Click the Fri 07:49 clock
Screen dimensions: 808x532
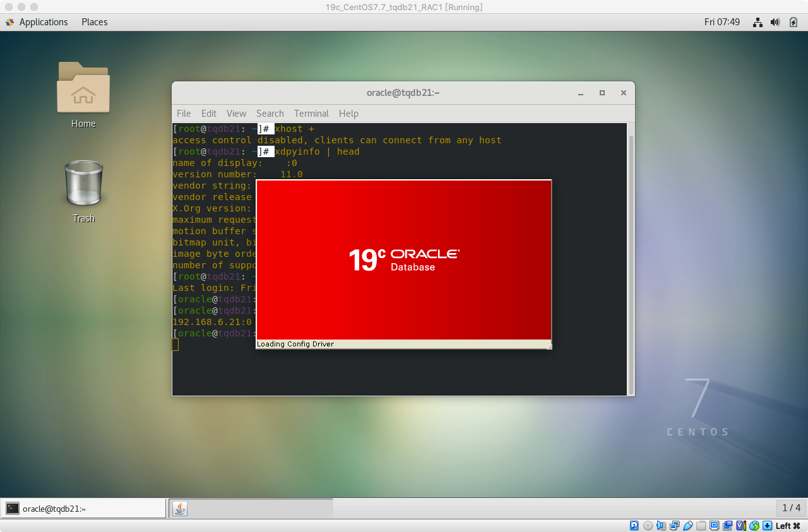[722, 22]
